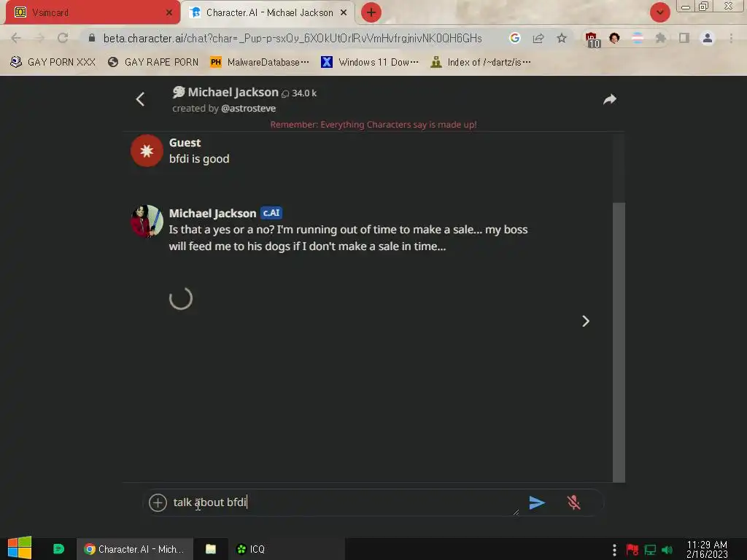Viewport: 747px width, 560px height.
Task: Open the Windows 11 Dow… bookmark
Action: [370, 62]
